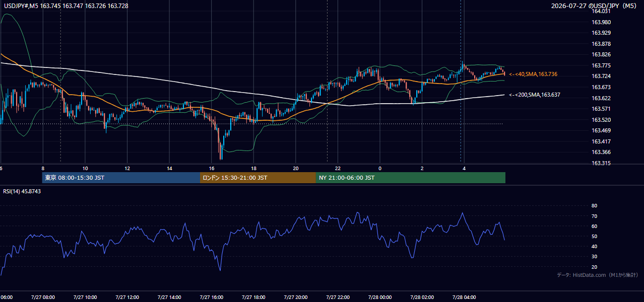The width and height of the screenshot is (644, 302).
Task: Click hour tick 14 under the price chart
Action: tap(169, 168)
